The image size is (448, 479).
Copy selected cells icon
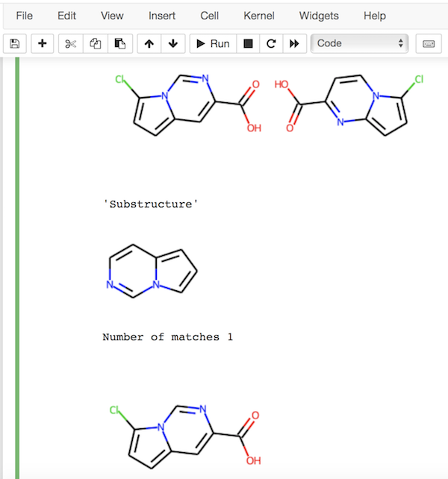tap(96, 44)
